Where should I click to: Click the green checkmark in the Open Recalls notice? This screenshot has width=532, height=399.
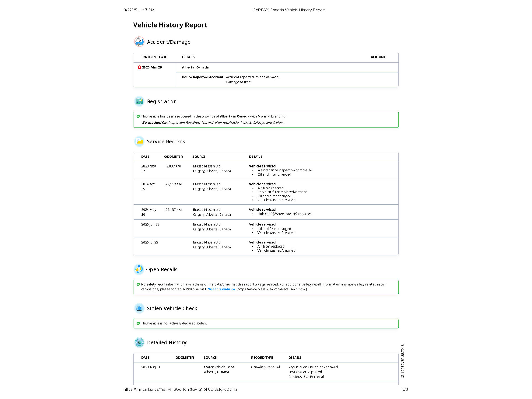point(138,284)
